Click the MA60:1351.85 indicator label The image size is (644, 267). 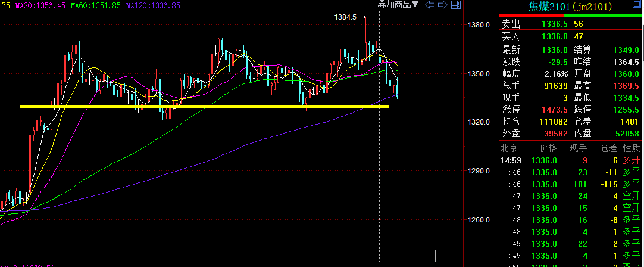pyautogui.click(x=96, y=6)
